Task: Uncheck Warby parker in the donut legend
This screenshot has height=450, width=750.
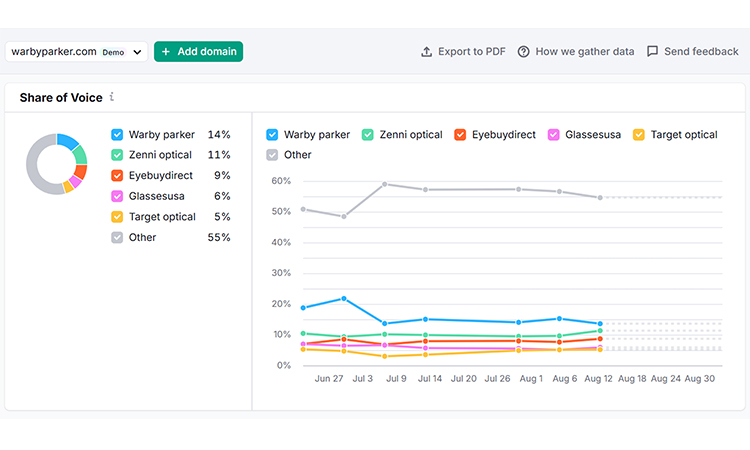Action: pos(117,135)
